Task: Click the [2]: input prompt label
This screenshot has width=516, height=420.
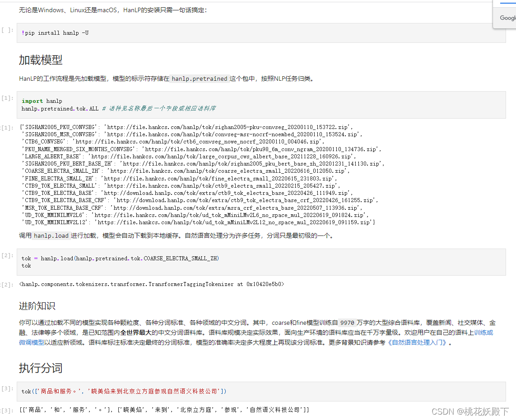Action: tap(7, 255)
